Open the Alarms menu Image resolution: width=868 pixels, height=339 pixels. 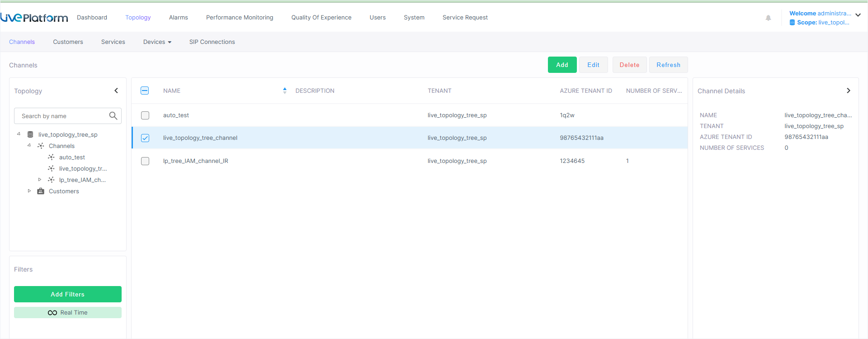(x=178, y=18)
